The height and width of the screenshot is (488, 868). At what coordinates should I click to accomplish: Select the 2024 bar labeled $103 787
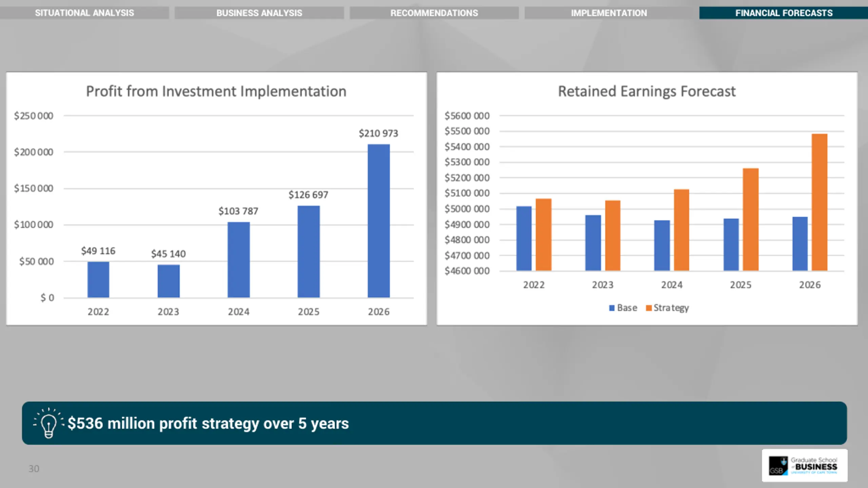239,260
